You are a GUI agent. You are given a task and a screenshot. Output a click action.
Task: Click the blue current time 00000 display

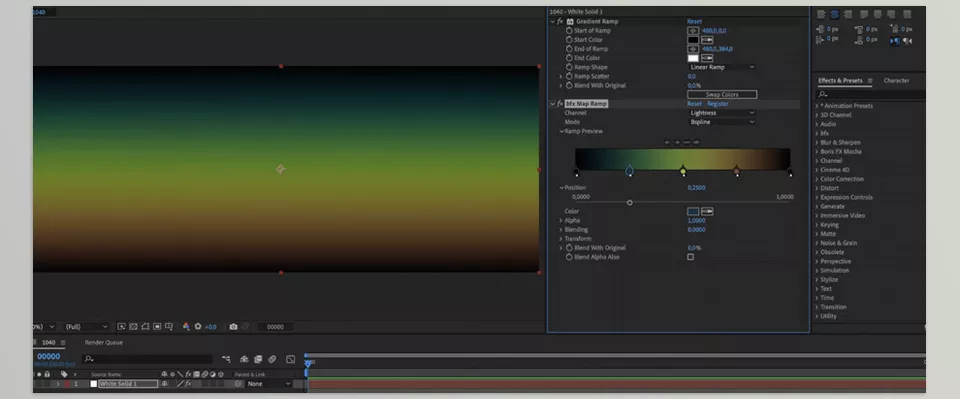(x=48, y=356)
